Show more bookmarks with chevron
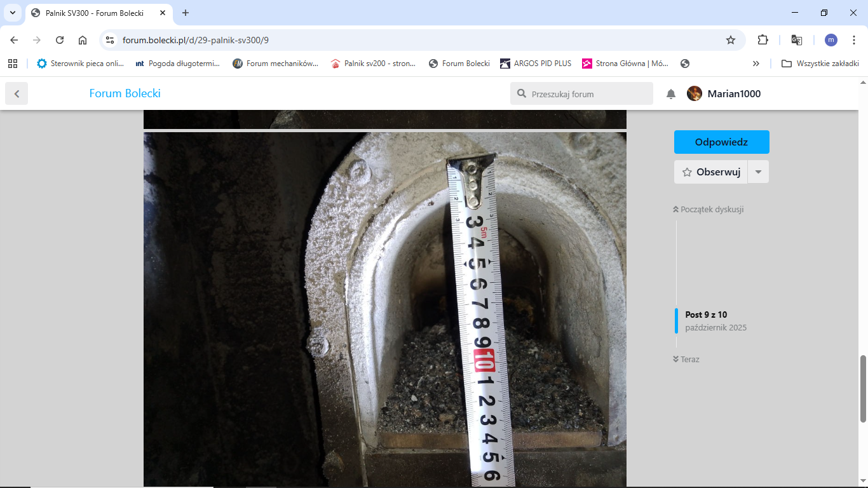Viewport: 868px width, 488px height. pyautogui.click(x=756, y=64)
